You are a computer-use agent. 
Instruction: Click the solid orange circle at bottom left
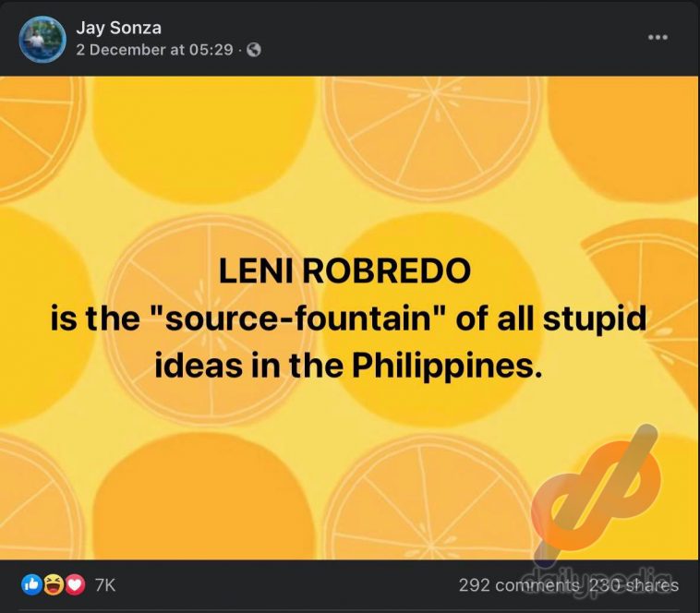click(x=205, y=497)
